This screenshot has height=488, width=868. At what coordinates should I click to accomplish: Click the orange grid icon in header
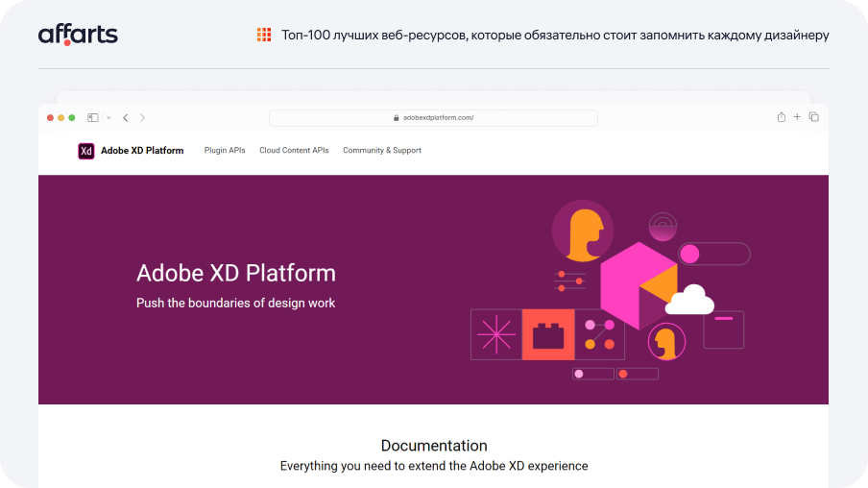point(264,35)
